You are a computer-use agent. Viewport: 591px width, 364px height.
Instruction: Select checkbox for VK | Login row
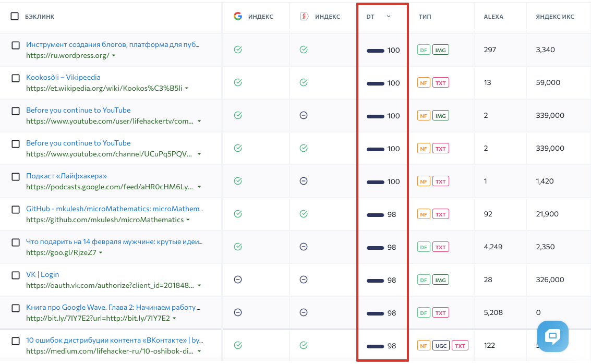[x=16, y=275]
